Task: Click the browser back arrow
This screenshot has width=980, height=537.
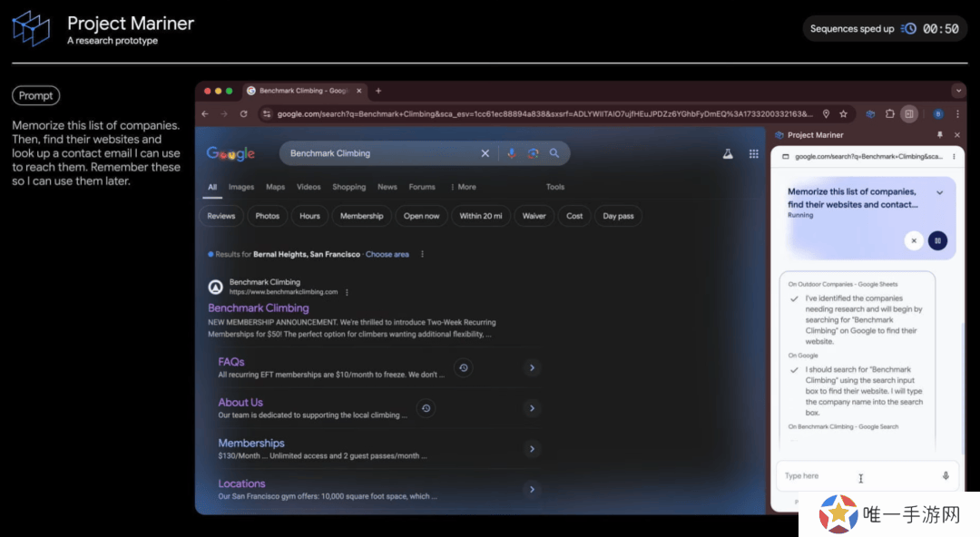Action: click(x=205, y=113)
